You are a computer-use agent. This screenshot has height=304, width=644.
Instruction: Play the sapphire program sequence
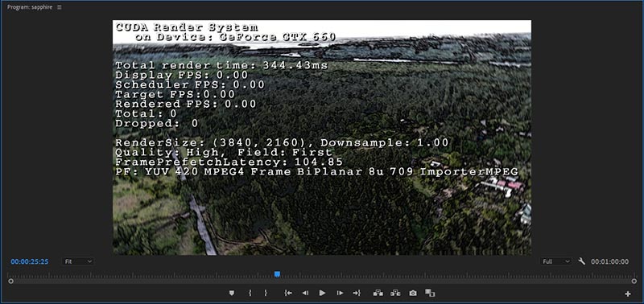323,293
